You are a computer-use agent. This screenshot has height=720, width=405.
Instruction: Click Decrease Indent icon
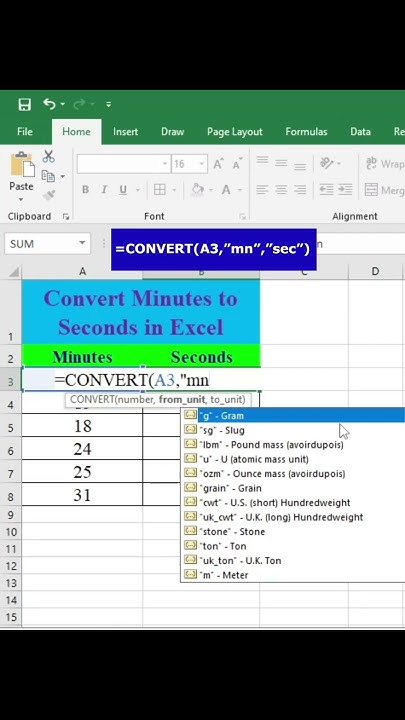coord(326,189)
